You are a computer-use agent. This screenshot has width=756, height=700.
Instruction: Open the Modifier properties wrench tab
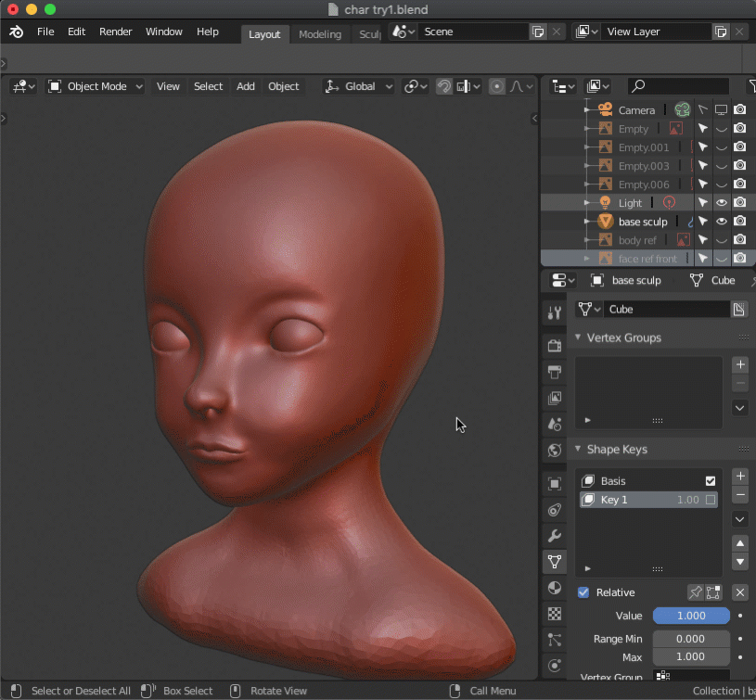pyautogui.click(x=555, y=536)
